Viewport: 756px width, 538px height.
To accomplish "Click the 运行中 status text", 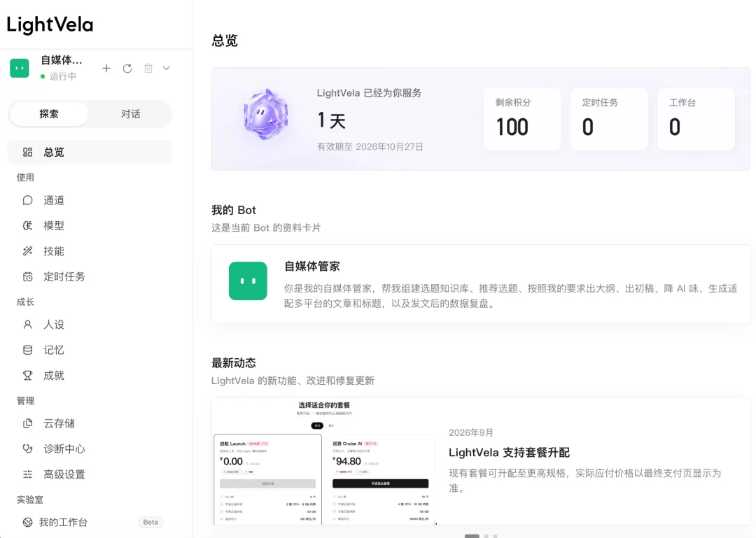I will [x=63, y=76].
